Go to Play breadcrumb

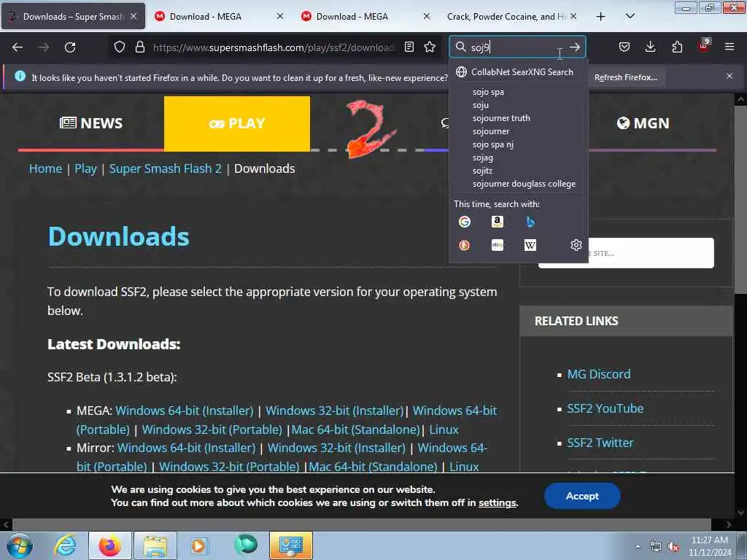click(85, 168)
